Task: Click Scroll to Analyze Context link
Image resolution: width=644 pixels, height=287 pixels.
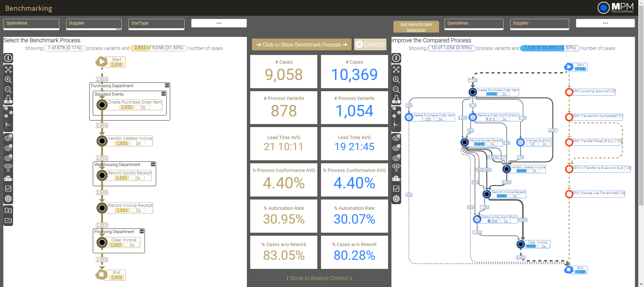Action: coord(319,278)
